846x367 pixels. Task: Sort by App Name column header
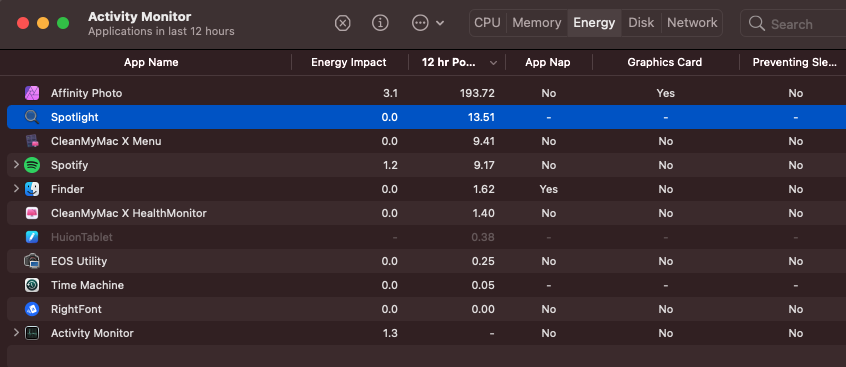pos(151,63)
